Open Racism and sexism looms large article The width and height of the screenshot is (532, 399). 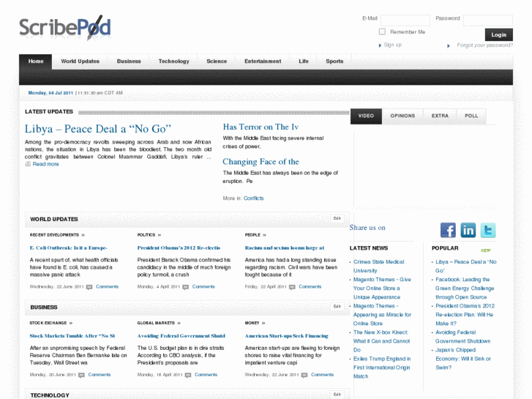click(285, 248)
